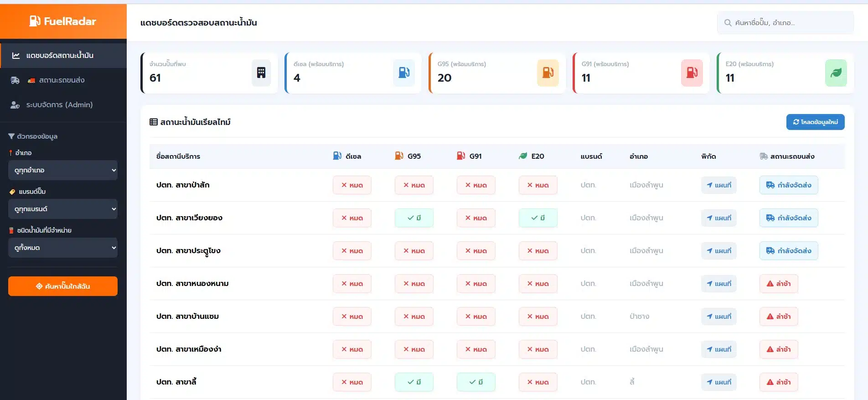Click the building icon in total stations card
The width and height of the screenshot is (868, 400).
[x=261, y=73]
